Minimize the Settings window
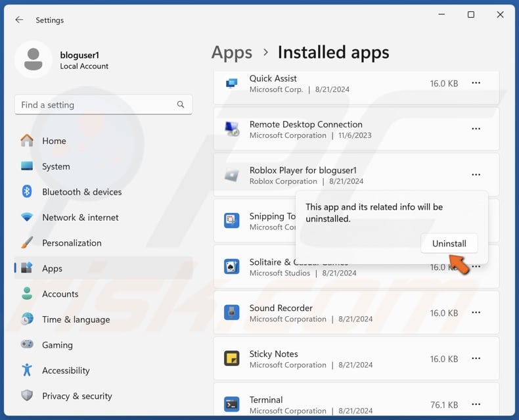 click(x=441, y=14)
